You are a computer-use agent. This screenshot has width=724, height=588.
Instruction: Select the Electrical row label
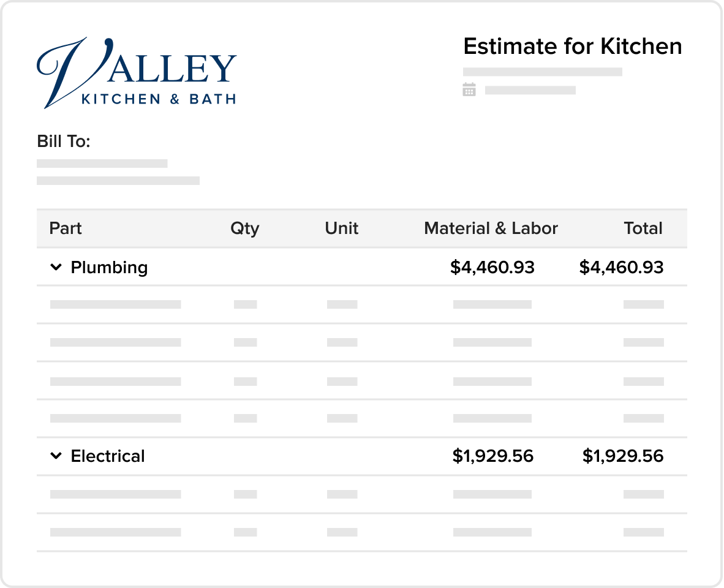(108, 456)
